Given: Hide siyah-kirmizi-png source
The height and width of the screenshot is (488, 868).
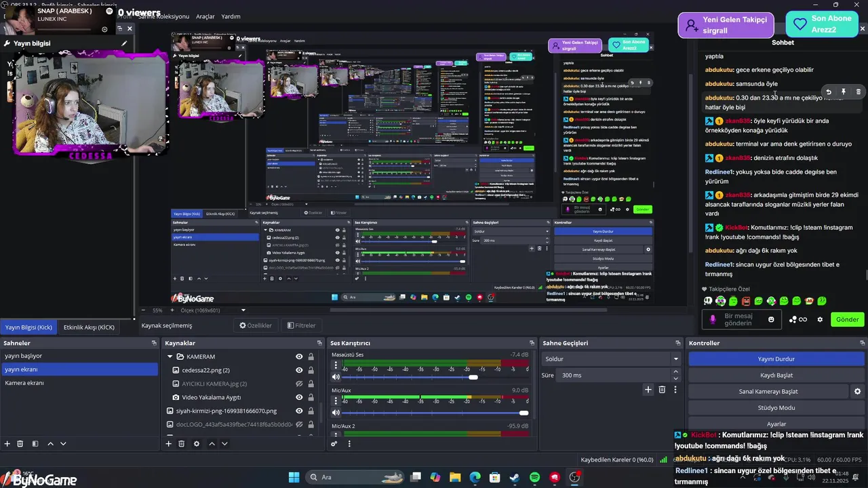Looking at the screenshot, I should (299, 411).
